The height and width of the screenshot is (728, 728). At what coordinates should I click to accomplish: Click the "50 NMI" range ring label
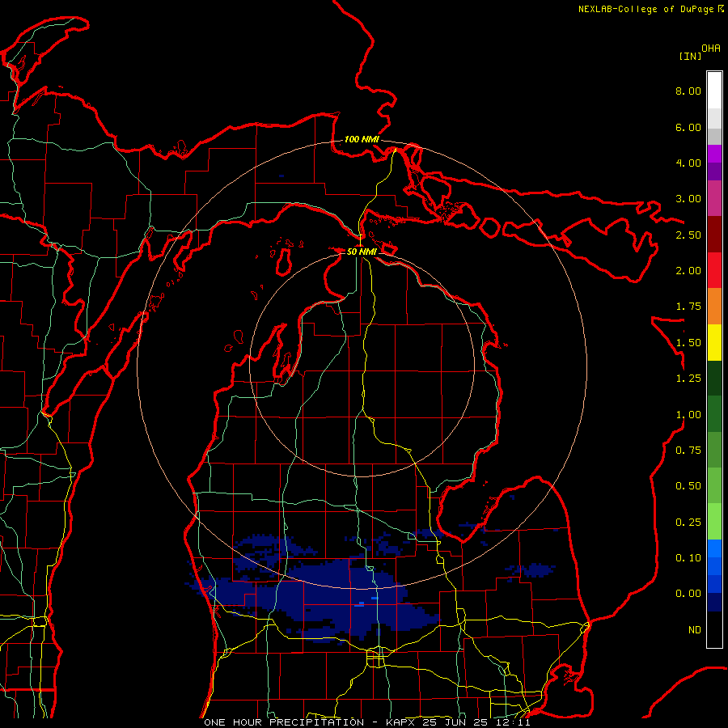coord(362,252)
